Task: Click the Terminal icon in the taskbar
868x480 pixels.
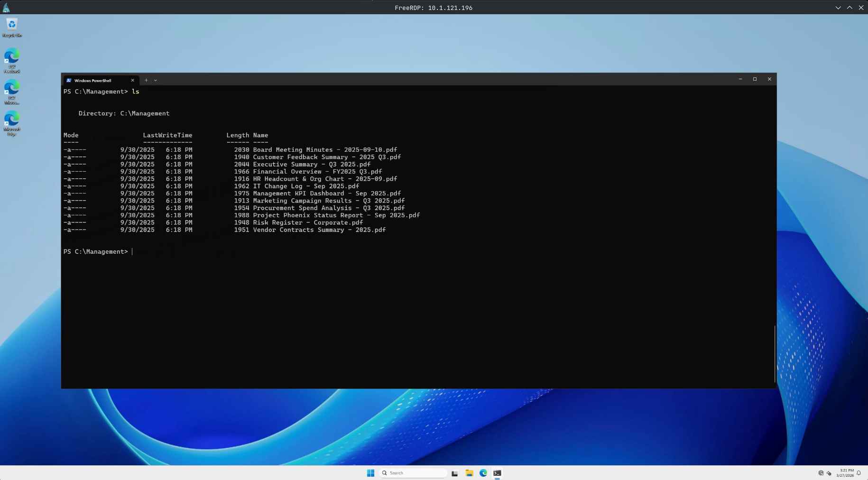Action: pos(497,473)
